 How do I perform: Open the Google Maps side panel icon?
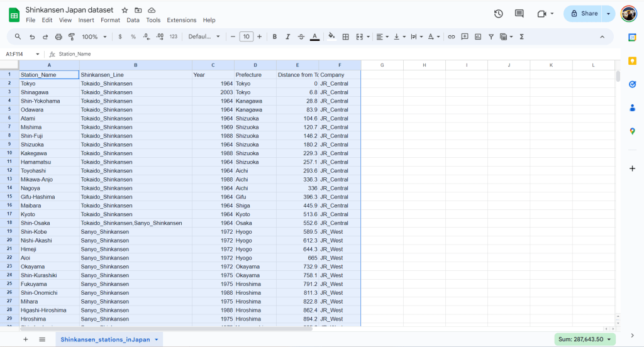pos(632,131)
